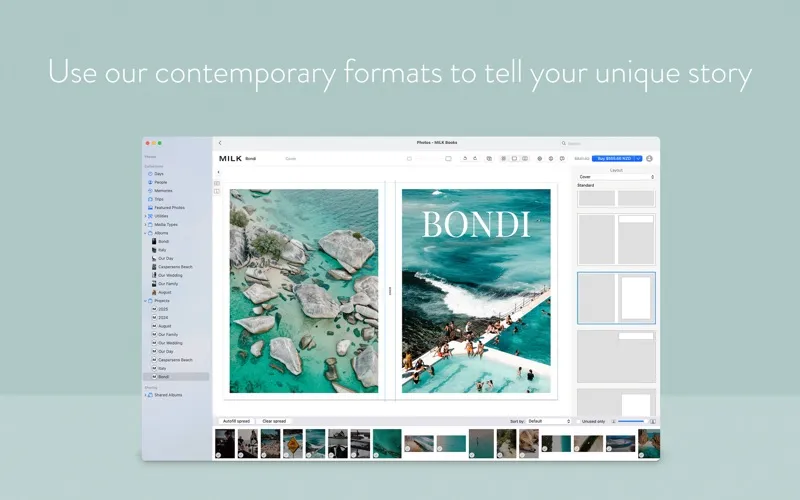Switch to the double-page spread view icon
Screen dimensions: 800x500
(x=525, y=159)
